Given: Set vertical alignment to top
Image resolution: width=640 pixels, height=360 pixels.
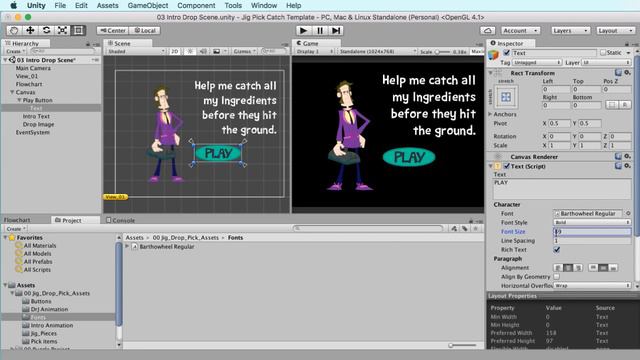Looking at the screenshot, I should 593,268.
